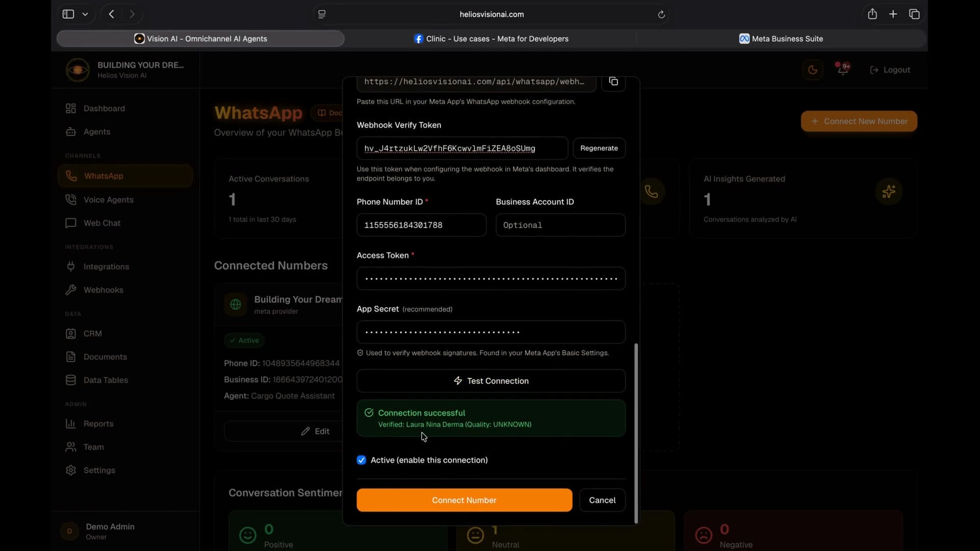Click the Edit button on connected number

315,431
